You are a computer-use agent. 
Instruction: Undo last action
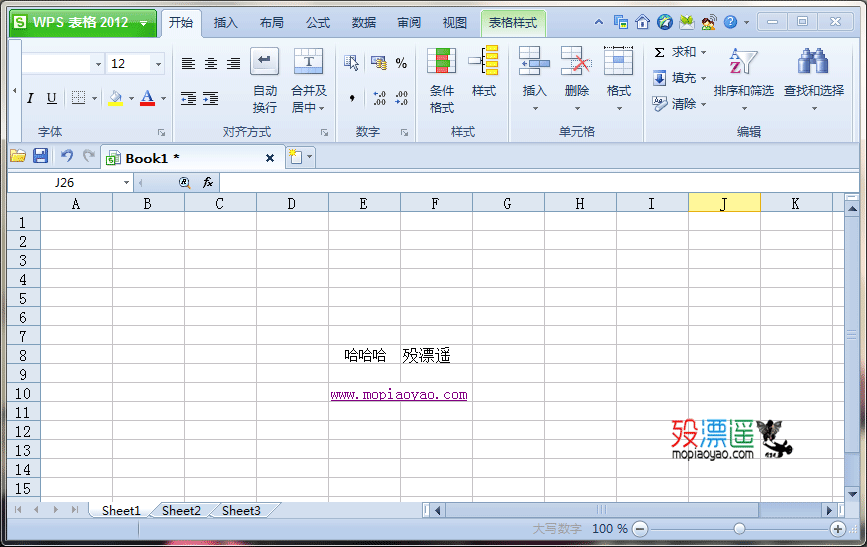tap(67, 157)
